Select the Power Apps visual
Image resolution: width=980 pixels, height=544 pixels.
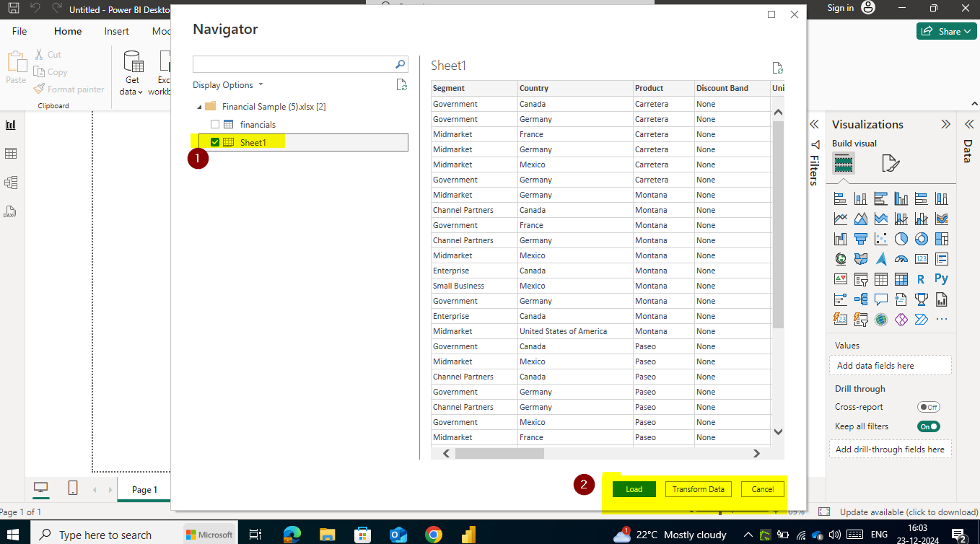(901, 320)
